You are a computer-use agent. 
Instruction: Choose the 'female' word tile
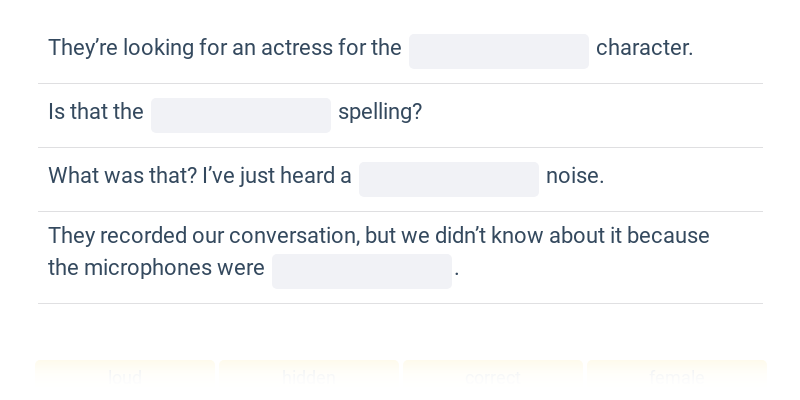(x=677, y=378)
